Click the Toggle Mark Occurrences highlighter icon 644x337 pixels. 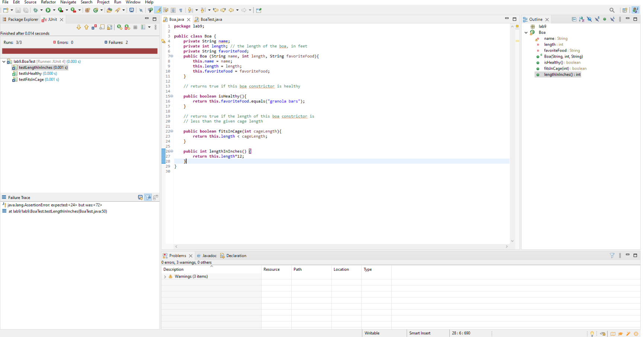pyautogui.click(x=158, y=10)
